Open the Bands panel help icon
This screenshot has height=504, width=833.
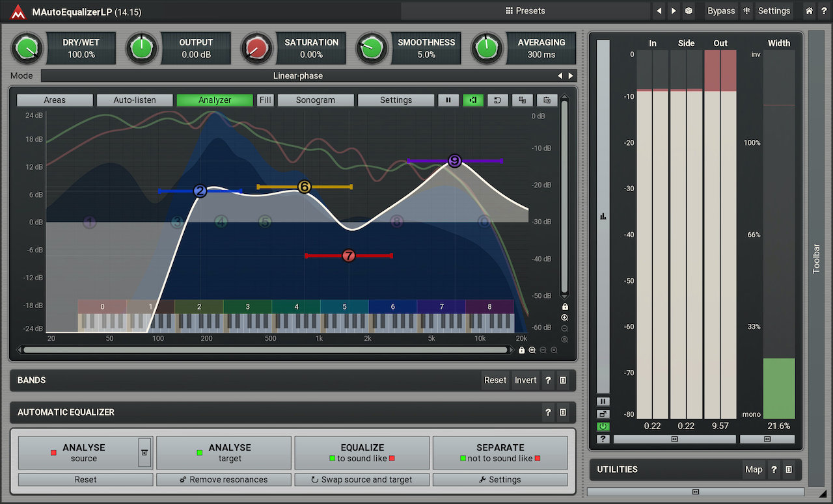pyautogui.click(x=548, y=380)
